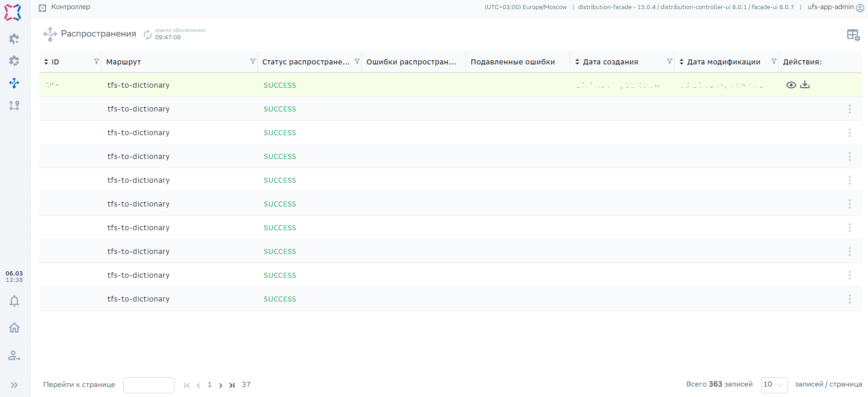Open records per page dropdown

tap(774, 385)
